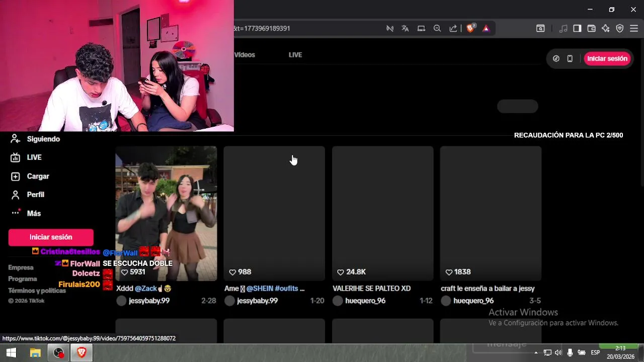Screen dimensions: 644x362
Task: Open the Brave Playlist music note icon
Action: (x=563, y=29)
